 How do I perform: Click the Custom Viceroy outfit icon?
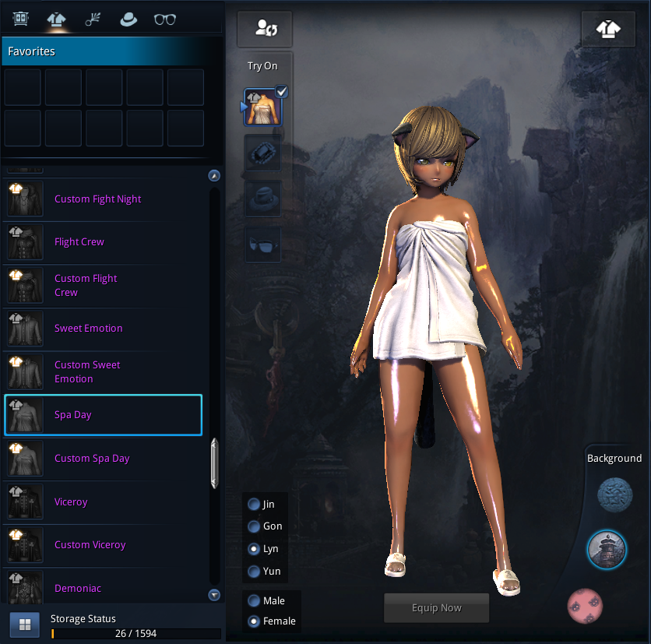pyautogui.click(x=26, y=545)
